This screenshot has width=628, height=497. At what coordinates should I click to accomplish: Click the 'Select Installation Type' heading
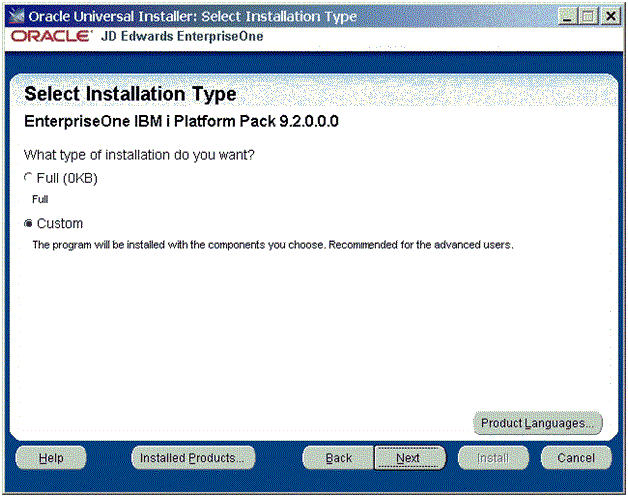click(130, 95)
